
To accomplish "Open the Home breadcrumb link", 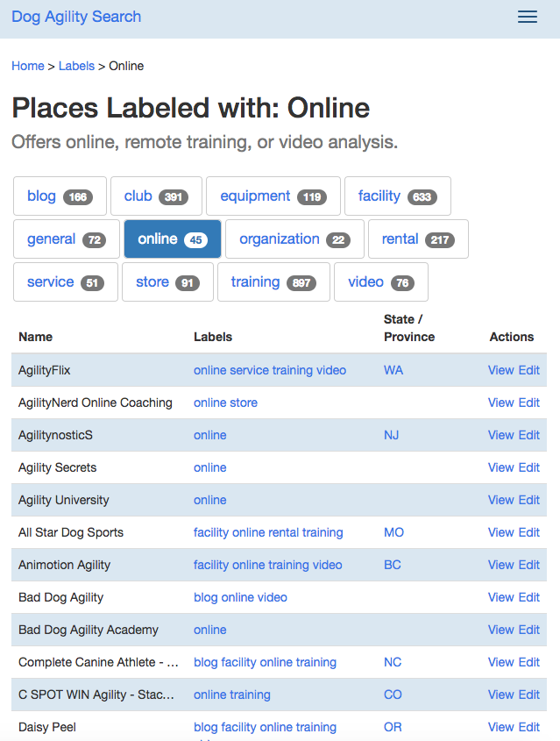I will point(28,66).
